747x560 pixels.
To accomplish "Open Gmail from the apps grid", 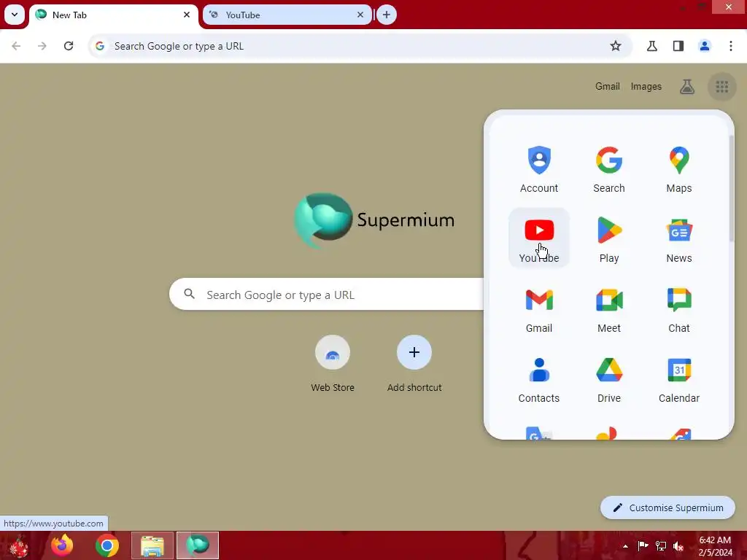I will [x=539, y=308].
